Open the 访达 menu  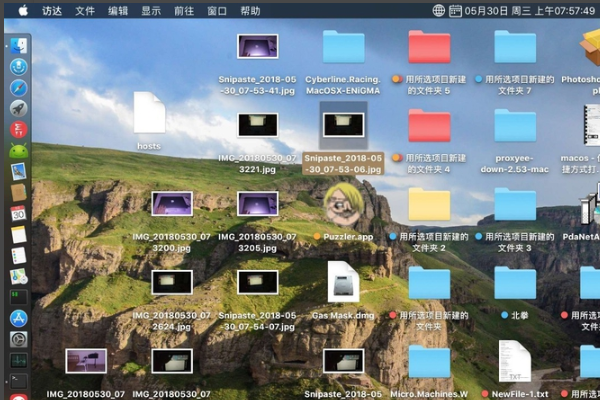52,11
